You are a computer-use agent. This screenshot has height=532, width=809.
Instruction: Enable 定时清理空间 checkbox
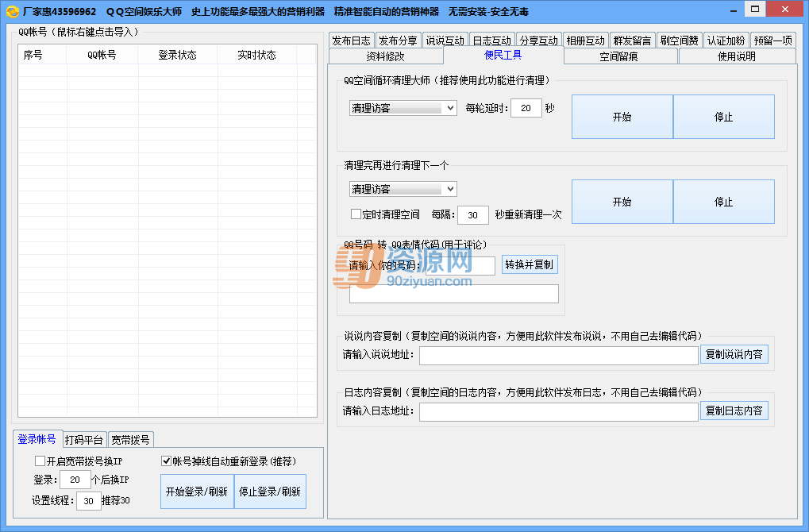(356, 214)
